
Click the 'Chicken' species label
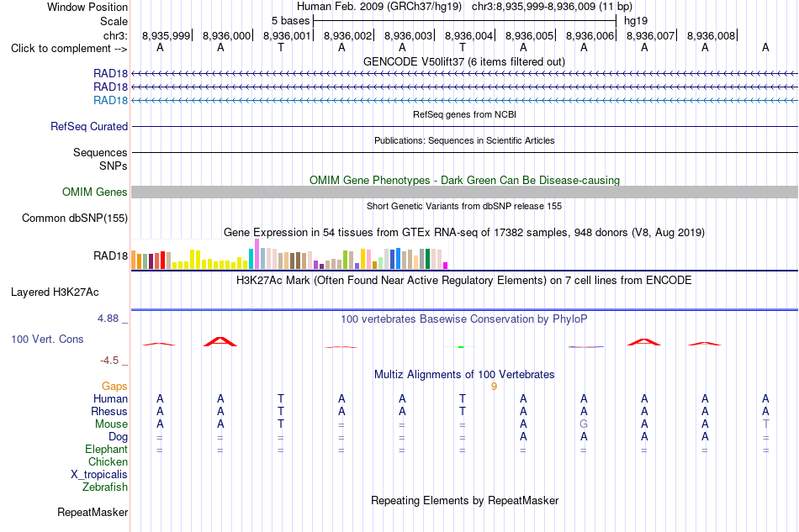coord(108,461)
